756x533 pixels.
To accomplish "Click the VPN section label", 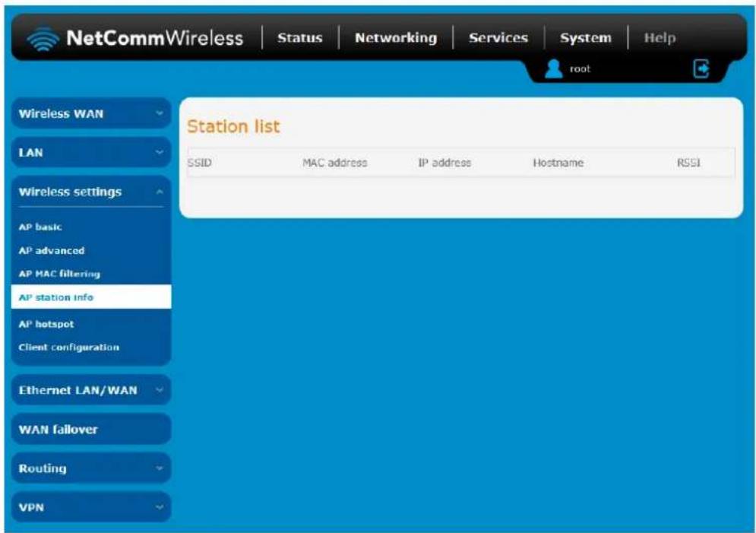I will tap(31, 507).
